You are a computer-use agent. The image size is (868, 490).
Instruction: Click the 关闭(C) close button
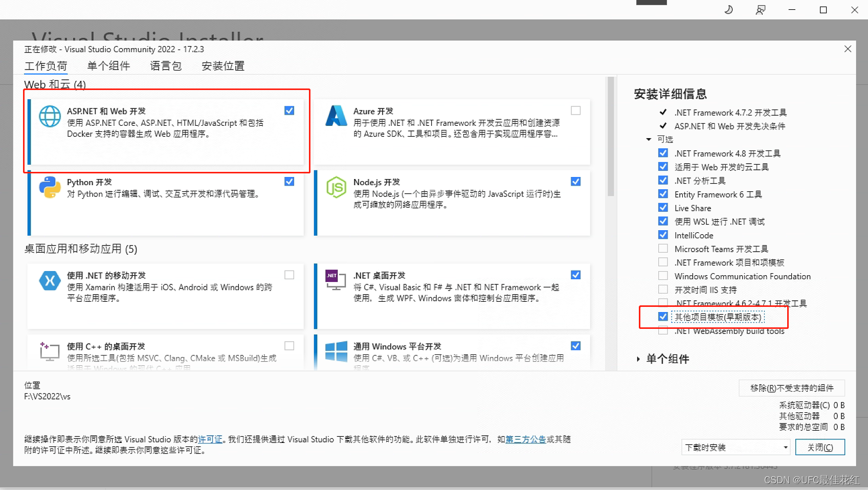(x=820, y=448)
